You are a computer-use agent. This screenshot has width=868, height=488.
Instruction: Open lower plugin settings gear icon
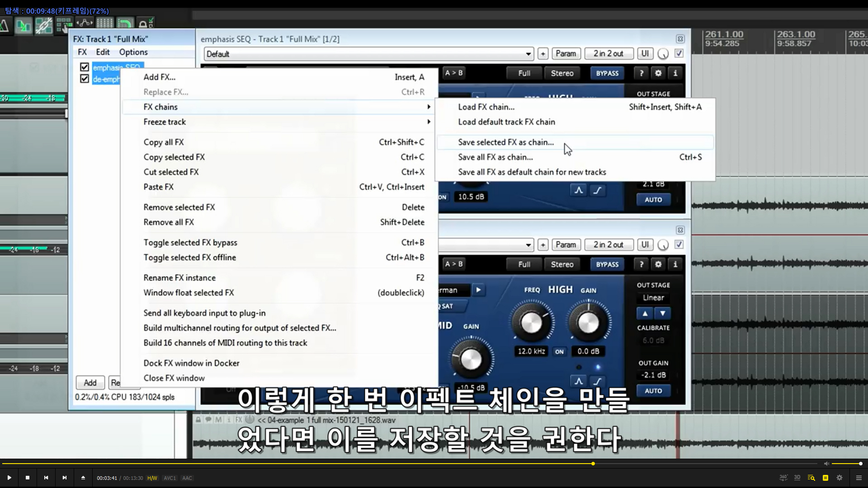(x=658, y=264)
